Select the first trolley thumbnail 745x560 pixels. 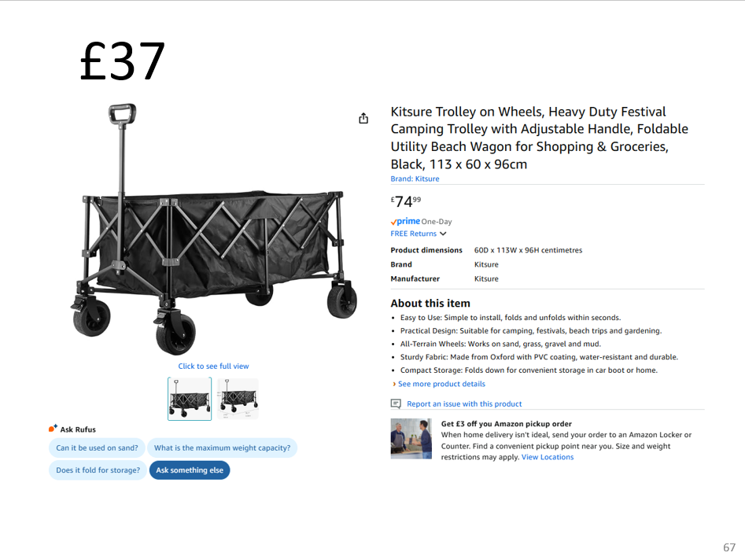point(190,399)
